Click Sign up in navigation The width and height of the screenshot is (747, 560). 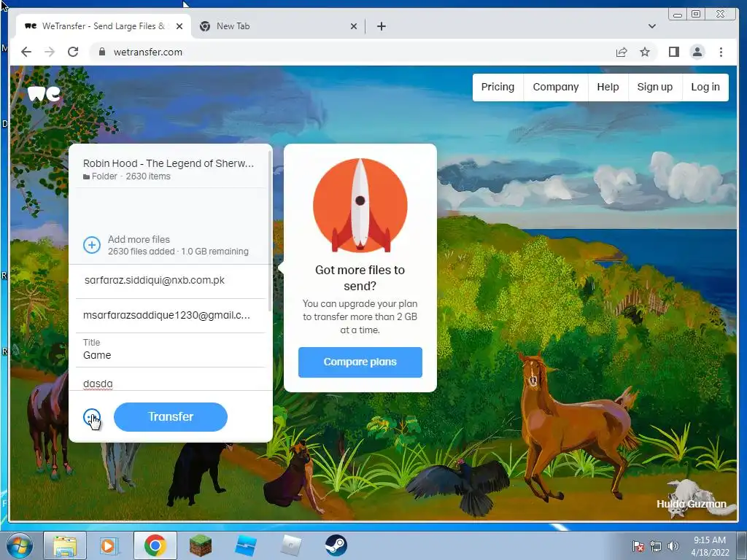655,87
